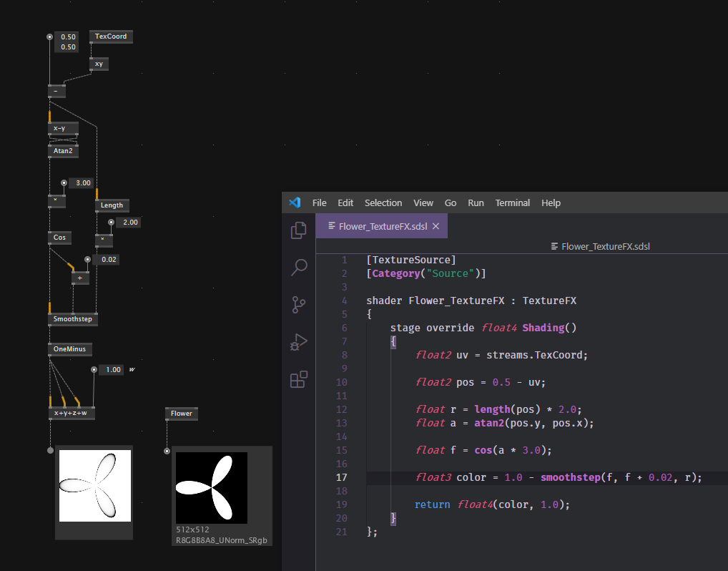
Task: Open the Terminal menu
Action: [513, 203]
